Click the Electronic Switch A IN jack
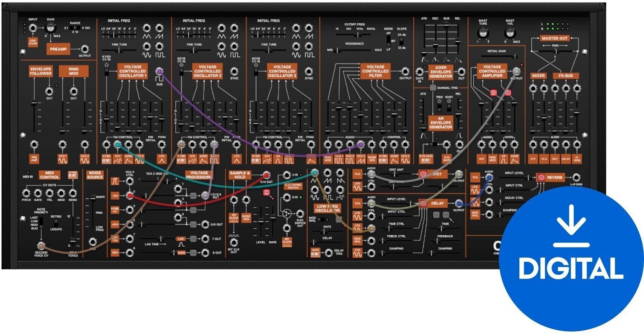644x333 pixels. coord(287,175)
